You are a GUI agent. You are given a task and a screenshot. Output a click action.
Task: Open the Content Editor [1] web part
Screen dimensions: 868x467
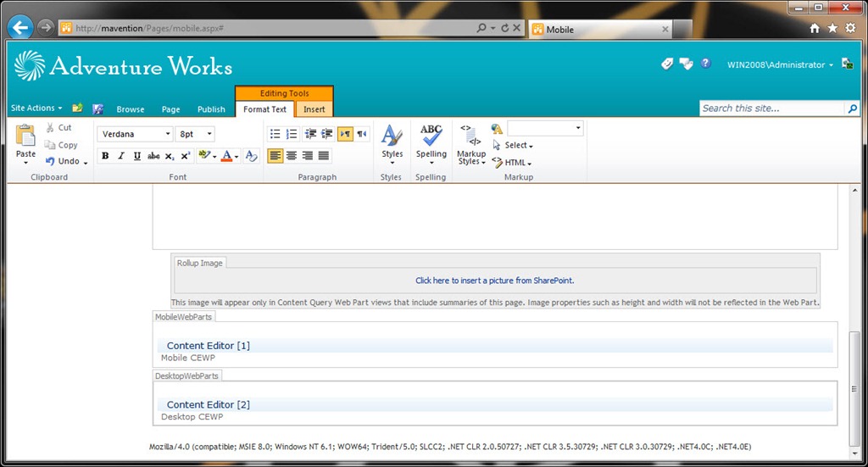tap(209, 345)
